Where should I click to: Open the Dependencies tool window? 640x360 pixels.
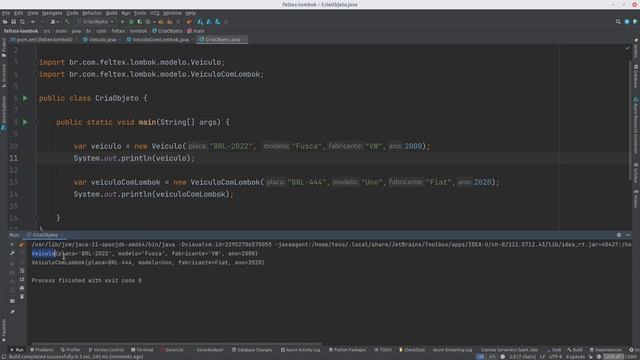[606, 350]
